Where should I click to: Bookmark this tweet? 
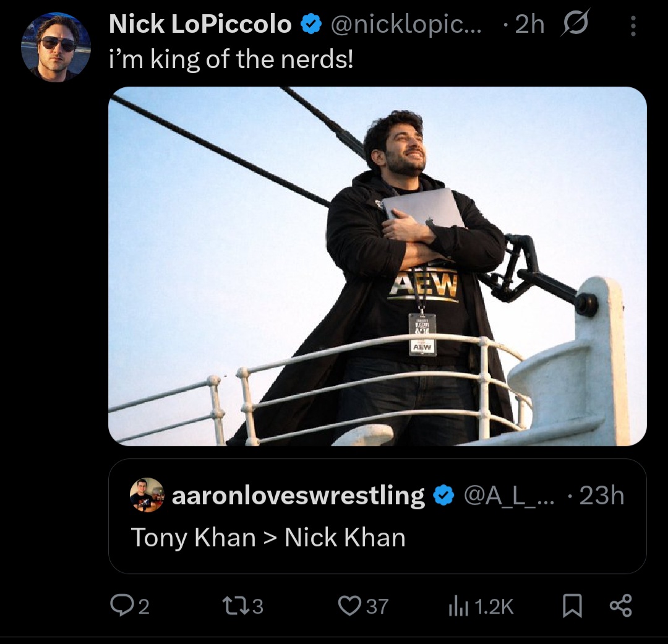[x=572, y=606]
